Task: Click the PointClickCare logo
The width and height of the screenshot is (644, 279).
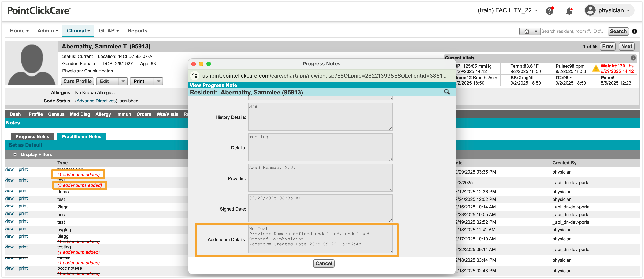Action: pos(39,10)
